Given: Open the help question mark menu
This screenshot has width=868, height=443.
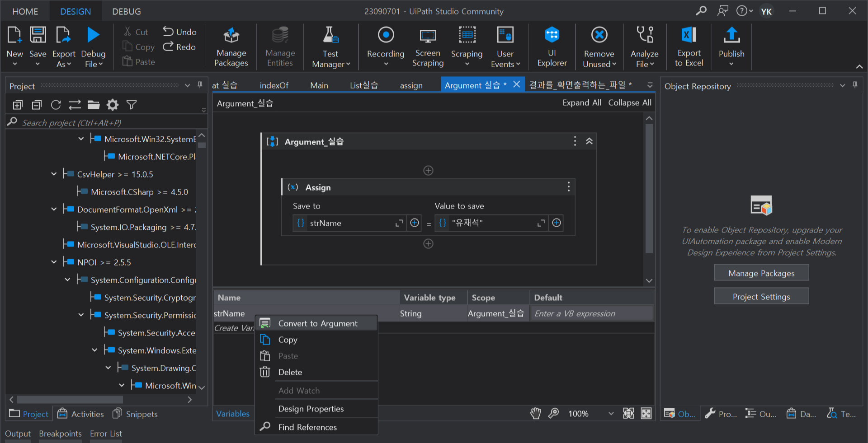Looking at the screenshot, I should [744, 11].
